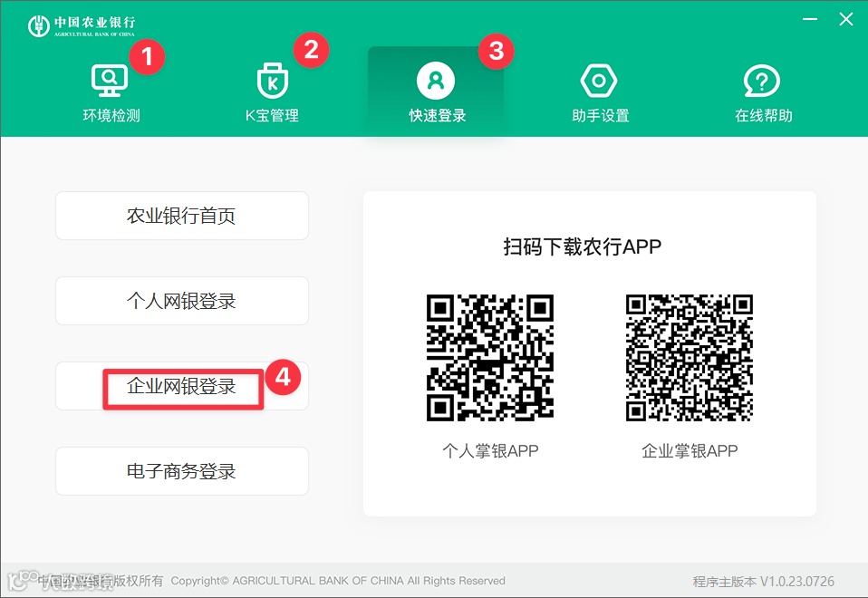This screenshot has height=598, width=868.
Task: Click the 个人网银登录 button
Action: pyautogui.click(x=182, y=301)
